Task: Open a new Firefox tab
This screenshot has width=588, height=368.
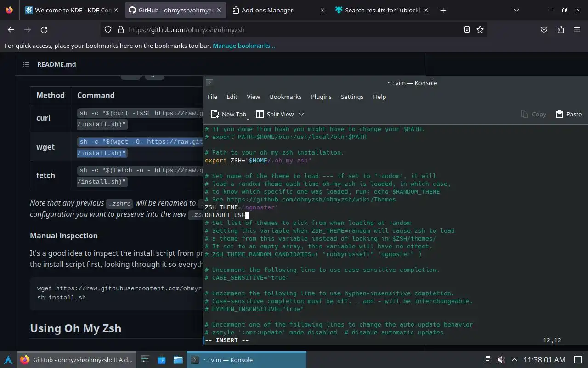Action: pyautogui.click(x=443, y=10)
